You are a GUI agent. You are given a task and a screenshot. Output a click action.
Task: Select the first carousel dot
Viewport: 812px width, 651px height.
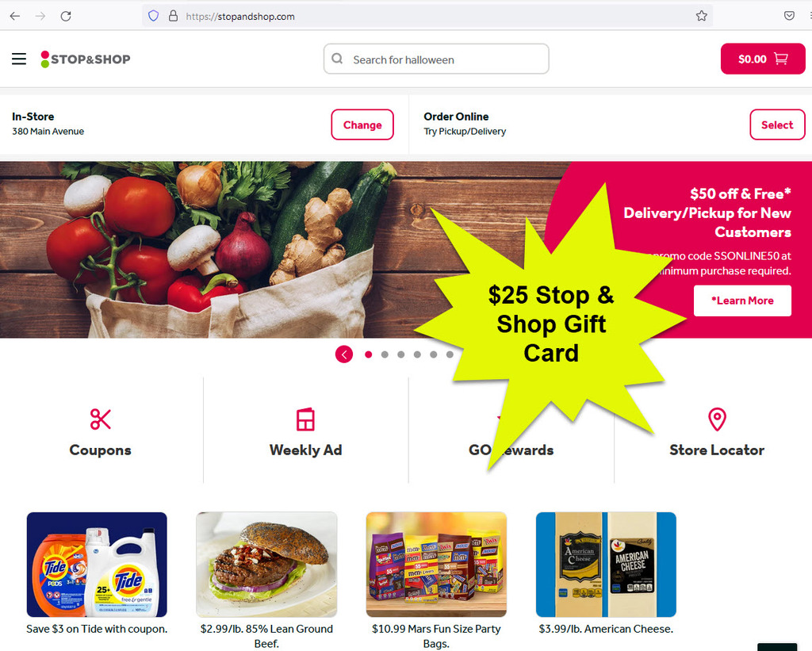[368, 354]
